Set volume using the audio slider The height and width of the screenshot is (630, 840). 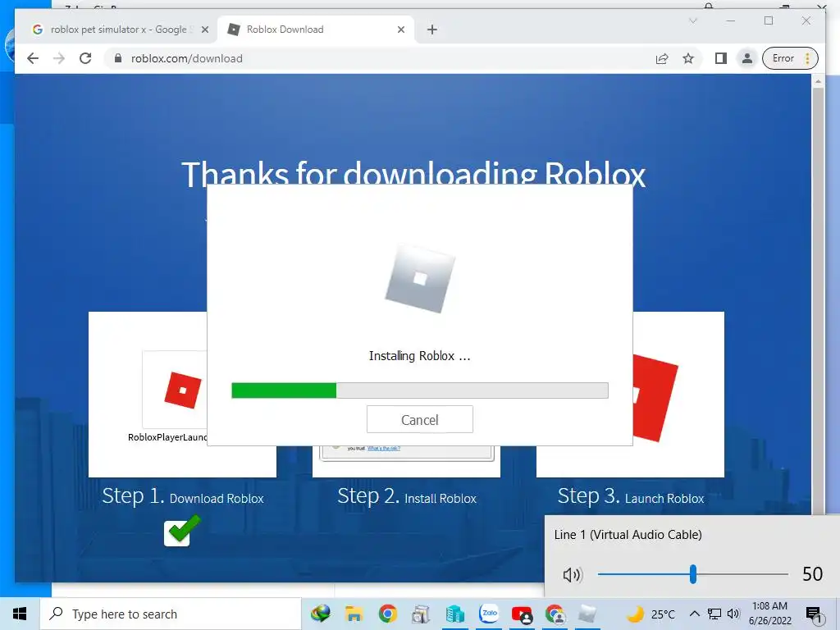[692, 573]
